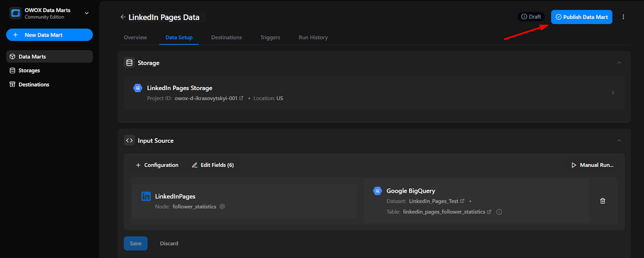Click the OWOX Data Marts logo icon

(x=16, y=13)
